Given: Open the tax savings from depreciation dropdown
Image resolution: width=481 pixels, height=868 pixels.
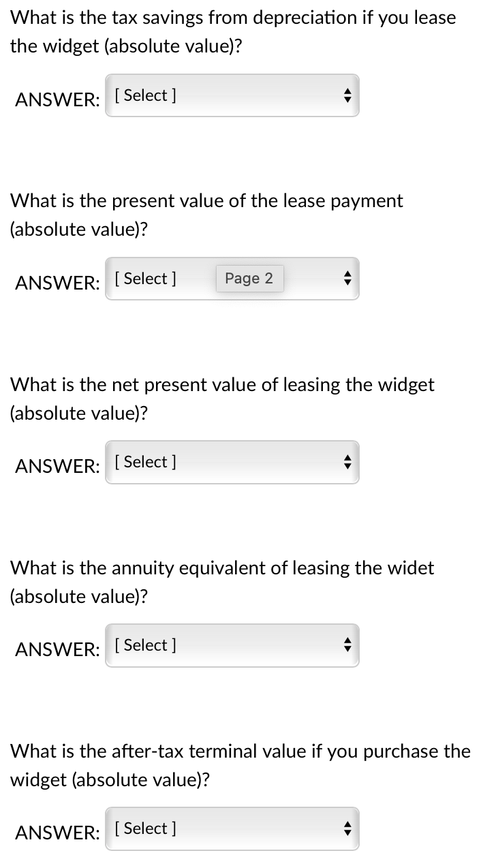Looking at the screenshot, I should point(232,95).
